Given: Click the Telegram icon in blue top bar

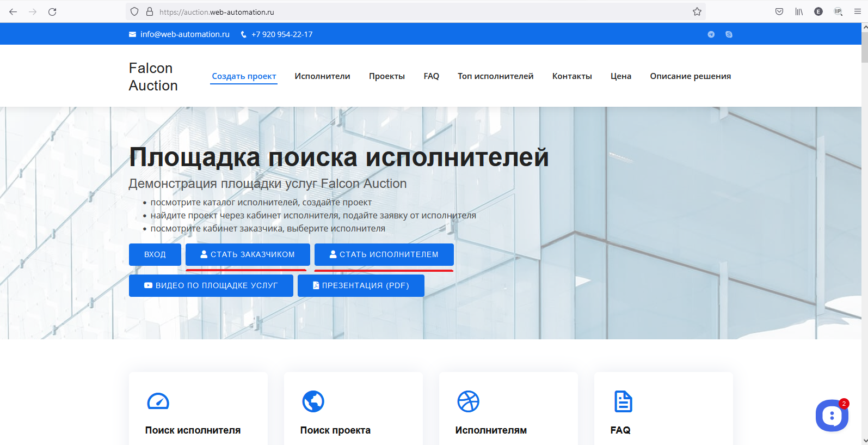Looking at the screenshot, I should (711, 34).
